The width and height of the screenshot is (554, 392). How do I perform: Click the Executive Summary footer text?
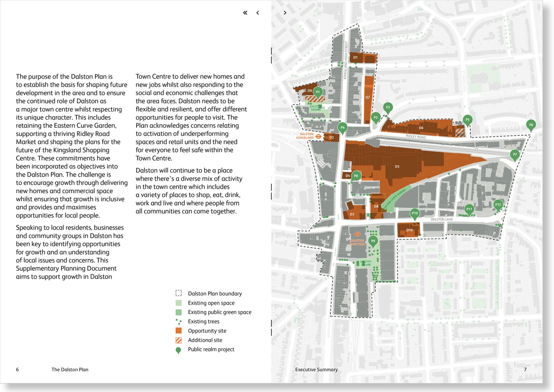[316, 370]
